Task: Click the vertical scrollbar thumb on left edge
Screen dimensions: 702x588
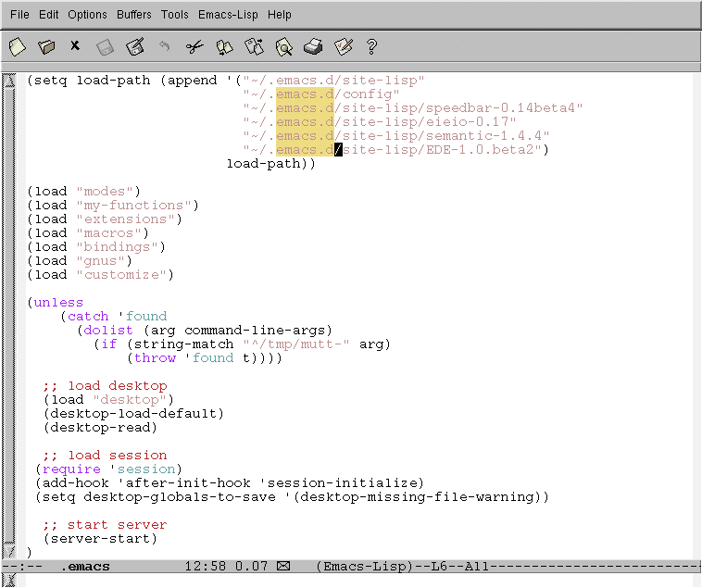Action: coord(9,316)
